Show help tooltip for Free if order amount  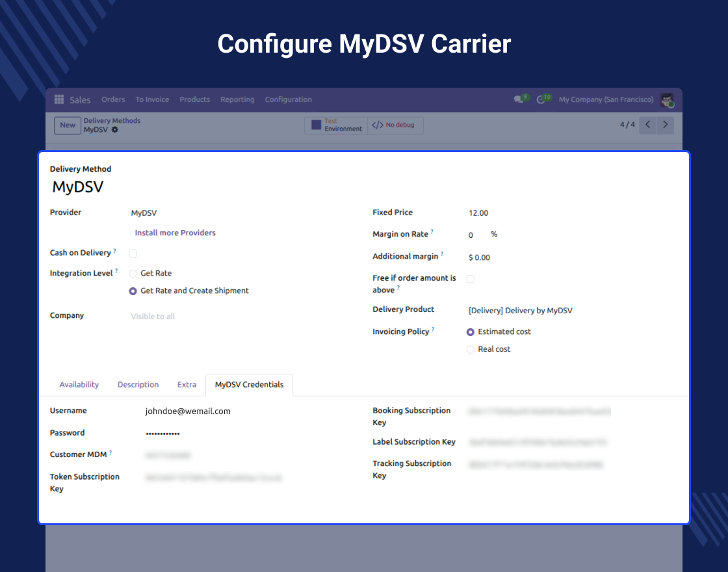(x=398, y=288)
